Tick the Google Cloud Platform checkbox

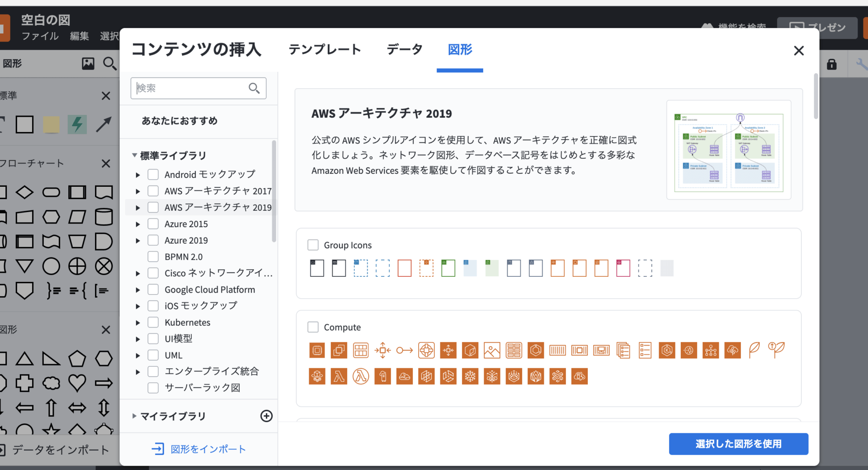(153, 290)
